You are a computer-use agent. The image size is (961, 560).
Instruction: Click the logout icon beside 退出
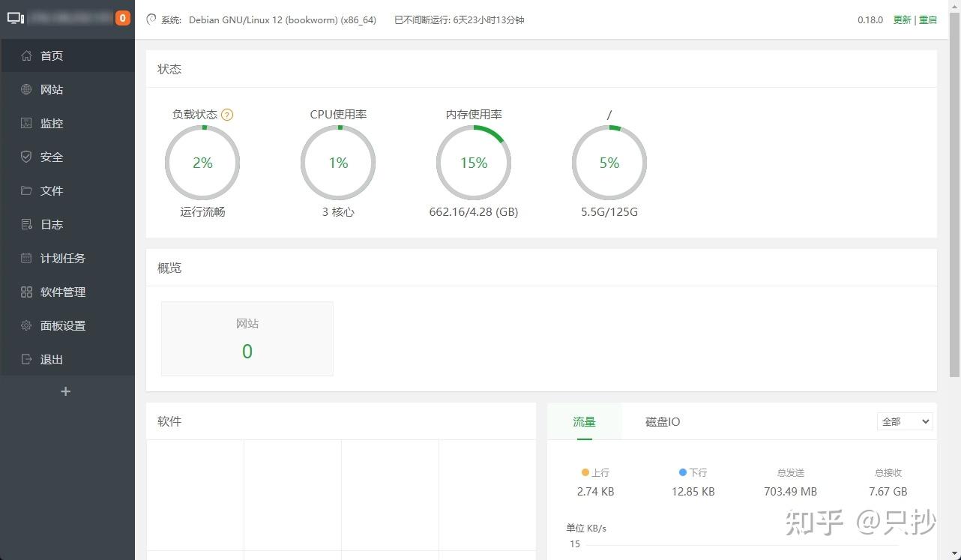point(26,359)
